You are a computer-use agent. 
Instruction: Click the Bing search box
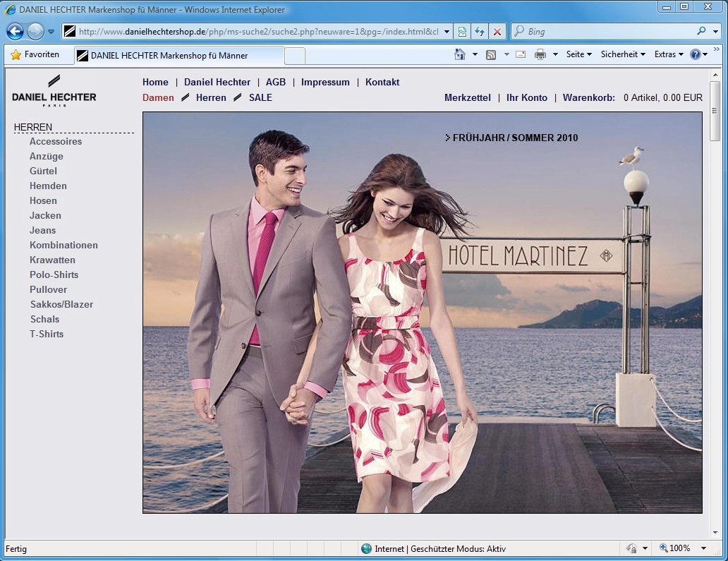[604, 32]
